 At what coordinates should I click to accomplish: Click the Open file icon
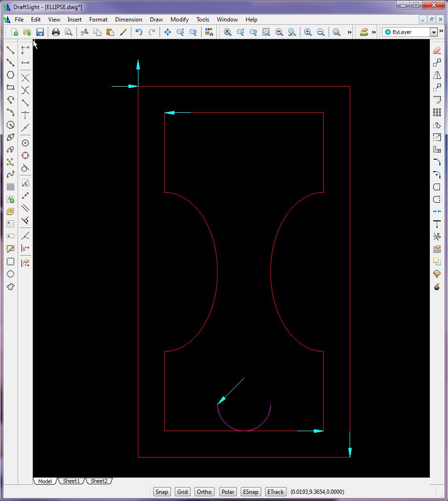click(27, 32)
